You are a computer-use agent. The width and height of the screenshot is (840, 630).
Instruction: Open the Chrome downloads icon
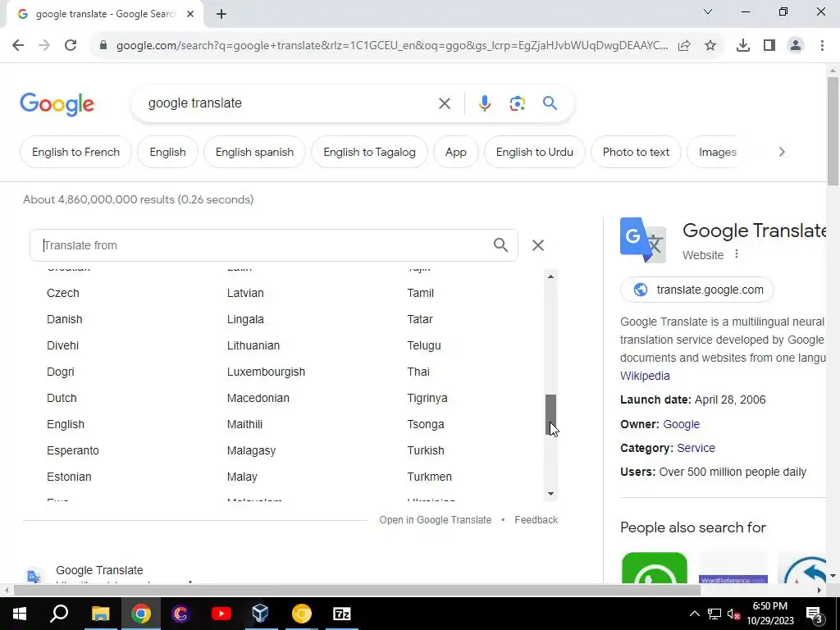742,46
